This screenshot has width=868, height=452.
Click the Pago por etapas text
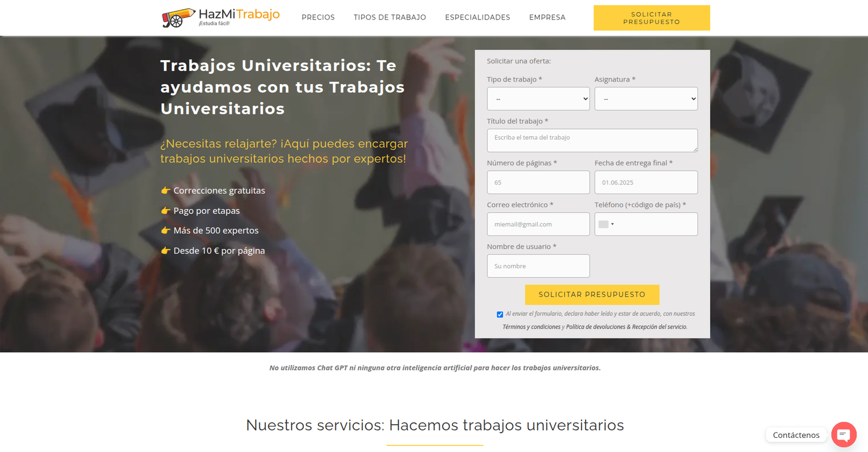click(207, 211)
